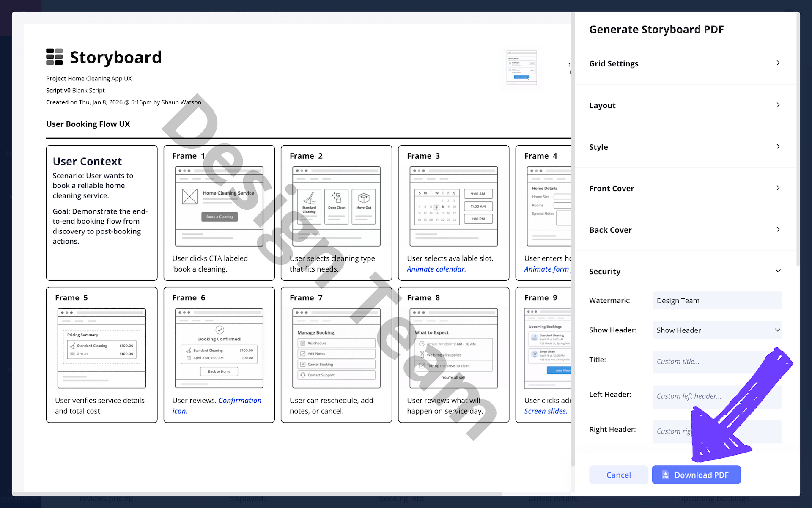Click the Cancel button
This screenshot has height=508, width=812.
coord(618,475)
